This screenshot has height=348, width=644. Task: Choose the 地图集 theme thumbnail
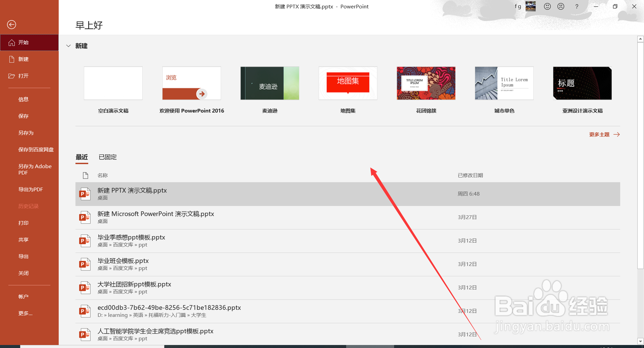point(348,83)
